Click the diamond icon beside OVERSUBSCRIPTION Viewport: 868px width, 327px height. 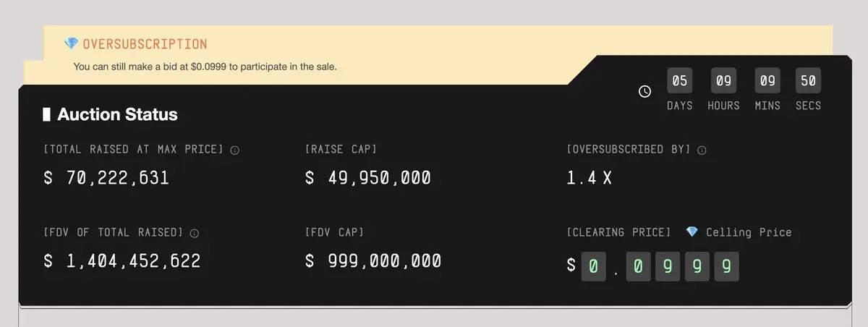click(x=71, y=43)
